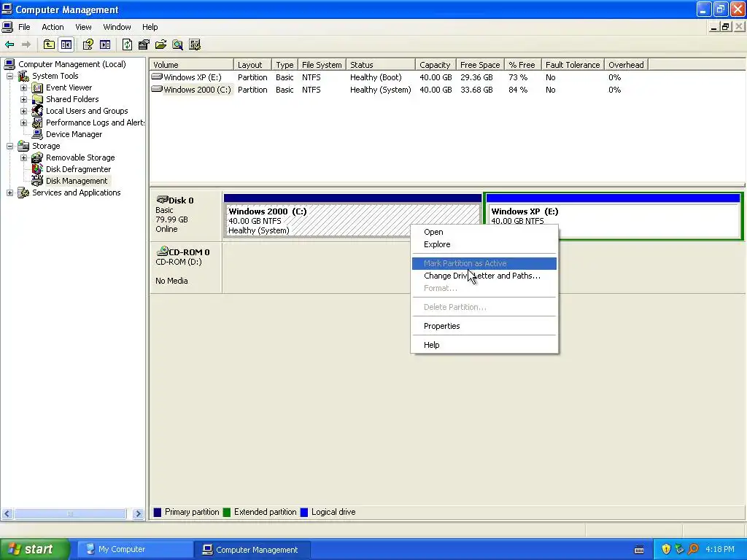The height and width of the screenshot is (560, 747).
Task: Expand the Event Viewer tree node
Action: coord(23,87)
